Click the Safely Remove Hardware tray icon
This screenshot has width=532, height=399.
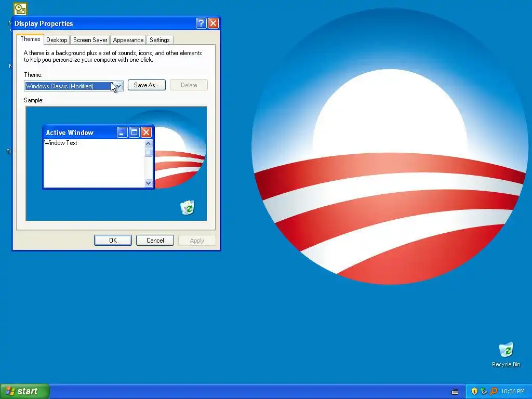pyautogui.click(x=484, y=391)
